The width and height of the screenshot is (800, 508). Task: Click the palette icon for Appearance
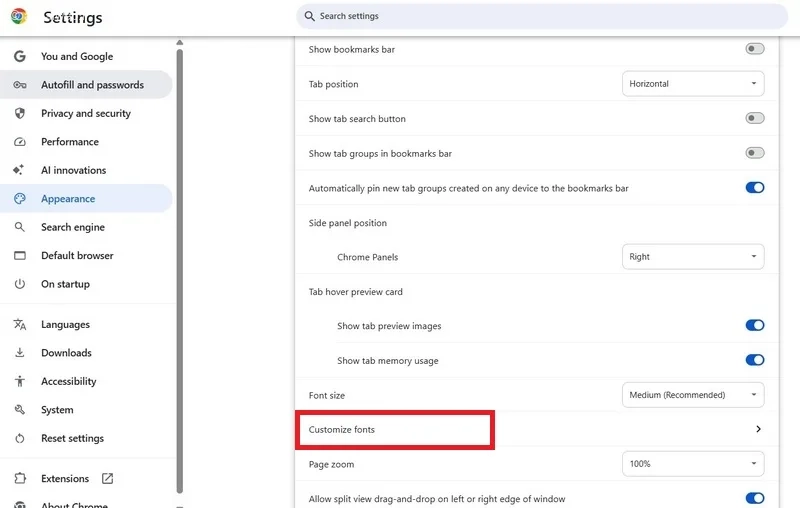click(x=20, y=198)
